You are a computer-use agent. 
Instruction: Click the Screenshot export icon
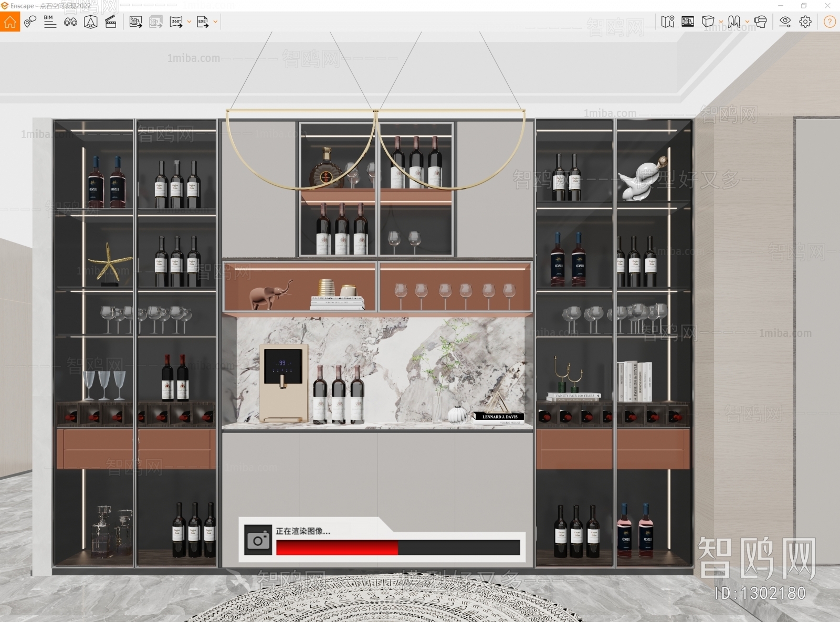point(135,22)
